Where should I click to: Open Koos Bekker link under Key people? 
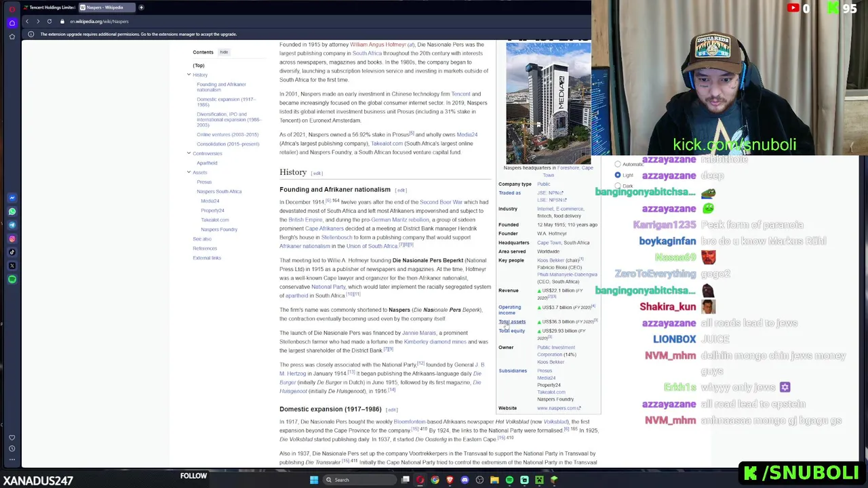pos(551,260)
